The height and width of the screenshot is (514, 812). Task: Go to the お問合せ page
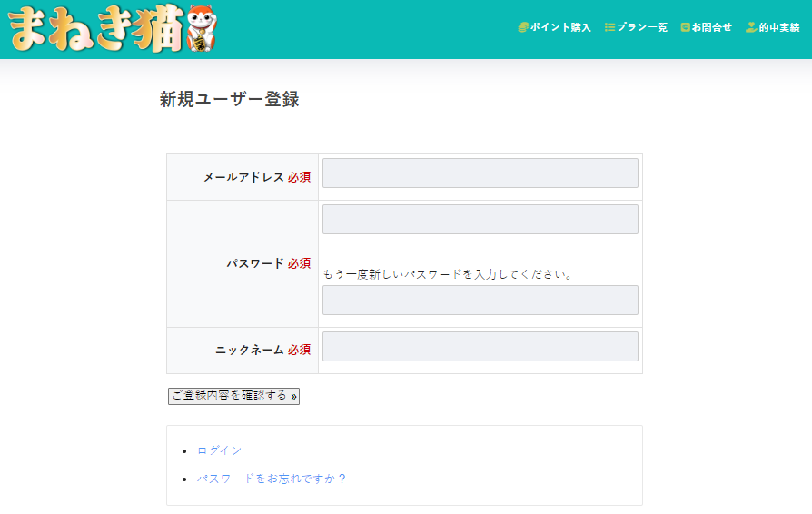coord(711,27)
